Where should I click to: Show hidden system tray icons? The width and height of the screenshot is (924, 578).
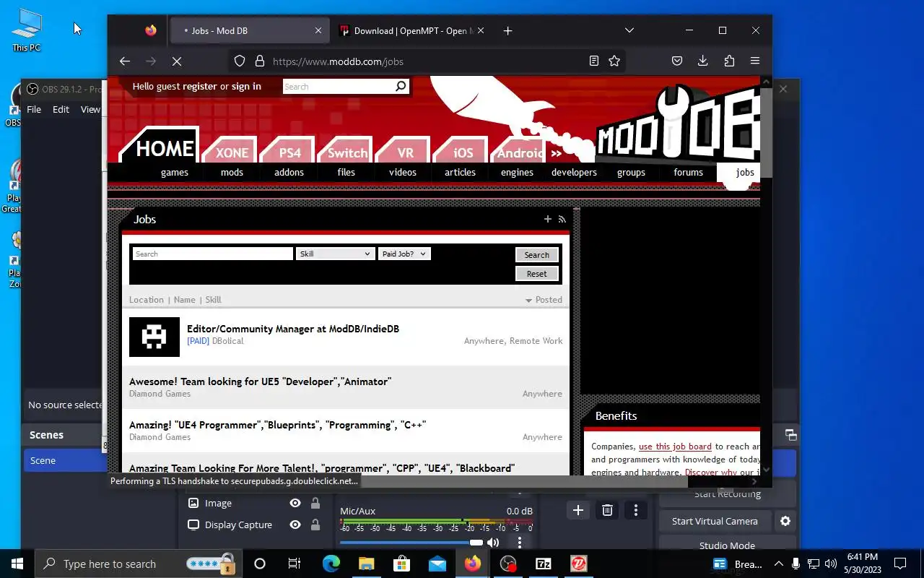tap(778, 564)
